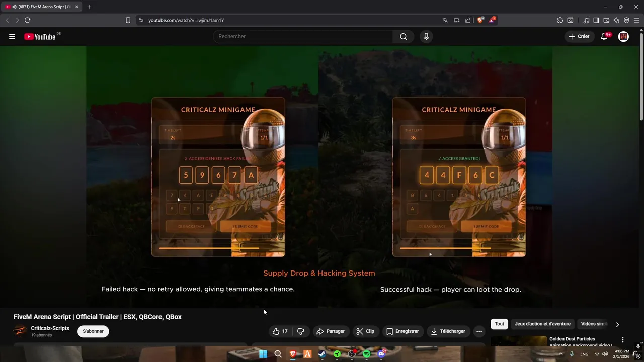Open the taskbar clock showing 4:08 PM
Screen dimensions: 644x362
pos(622,354)
